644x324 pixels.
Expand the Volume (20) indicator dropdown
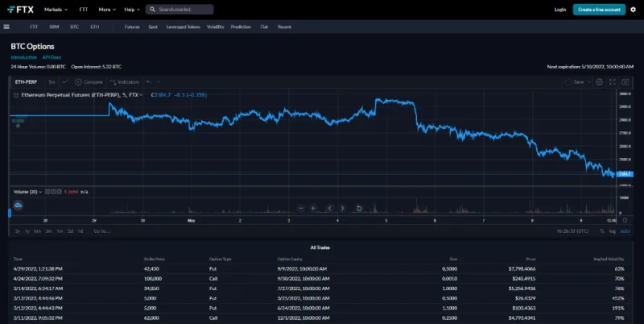[40, 192]
